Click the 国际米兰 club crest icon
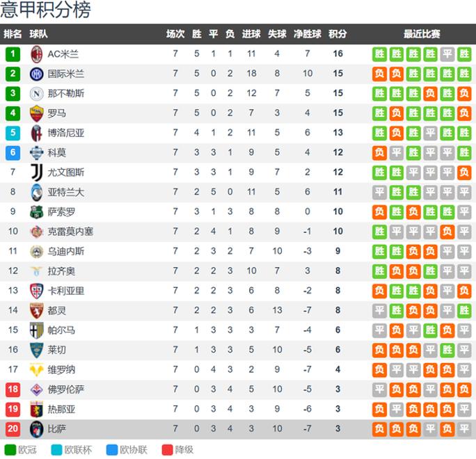The height and width of the screenshot is (459, 476). point(37,74)
